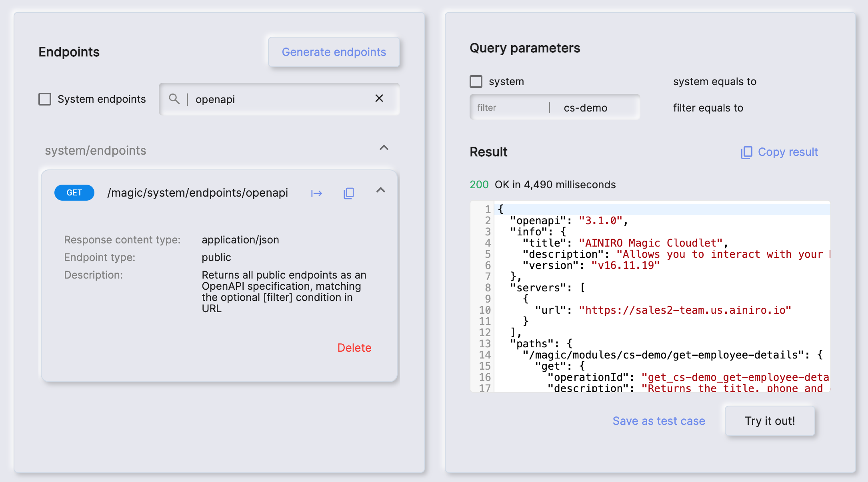Clear the openapi search using the X icon

click(x=379, y=98)
